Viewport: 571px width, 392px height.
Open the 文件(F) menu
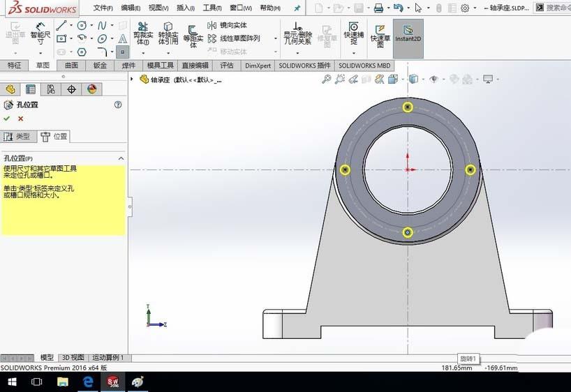click(103, 8)
